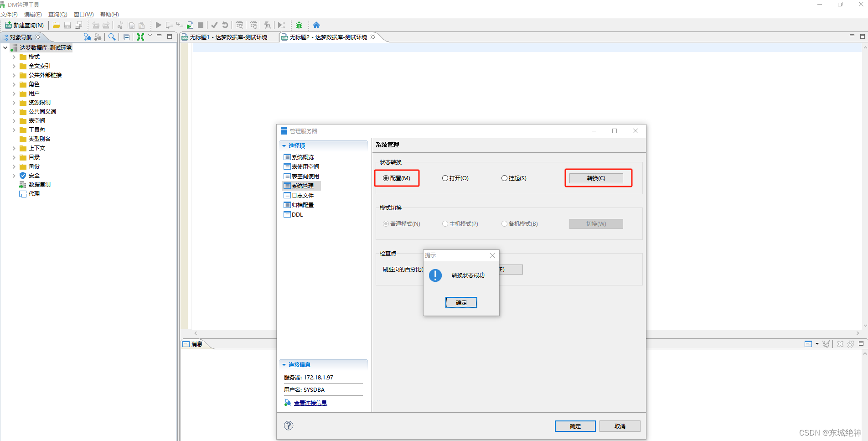The width and height of the screenshot is (868, 441).
Task: Expand the 用户 folder node
Action: point(14,93)
